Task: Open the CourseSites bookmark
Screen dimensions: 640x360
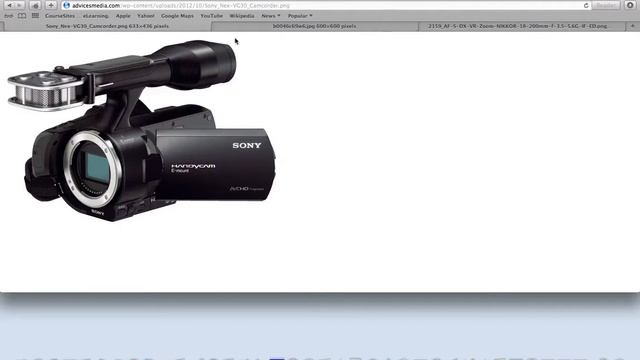Action: (60, 16)
